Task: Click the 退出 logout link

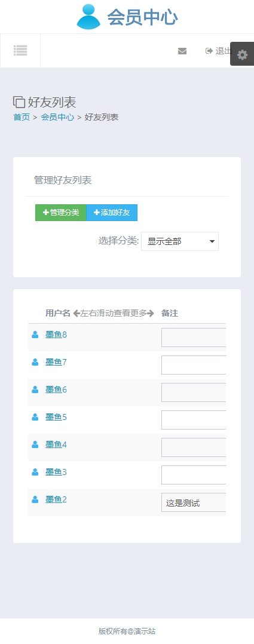Action: 219,51
